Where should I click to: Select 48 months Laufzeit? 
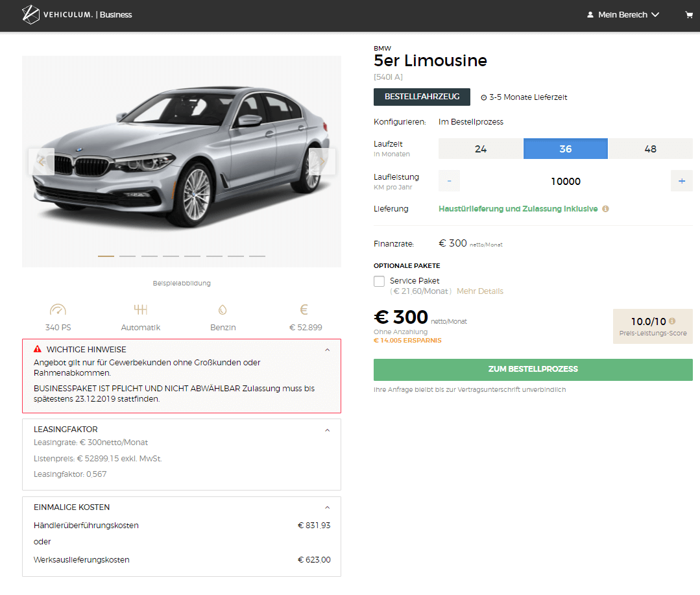tap(651, 149)
